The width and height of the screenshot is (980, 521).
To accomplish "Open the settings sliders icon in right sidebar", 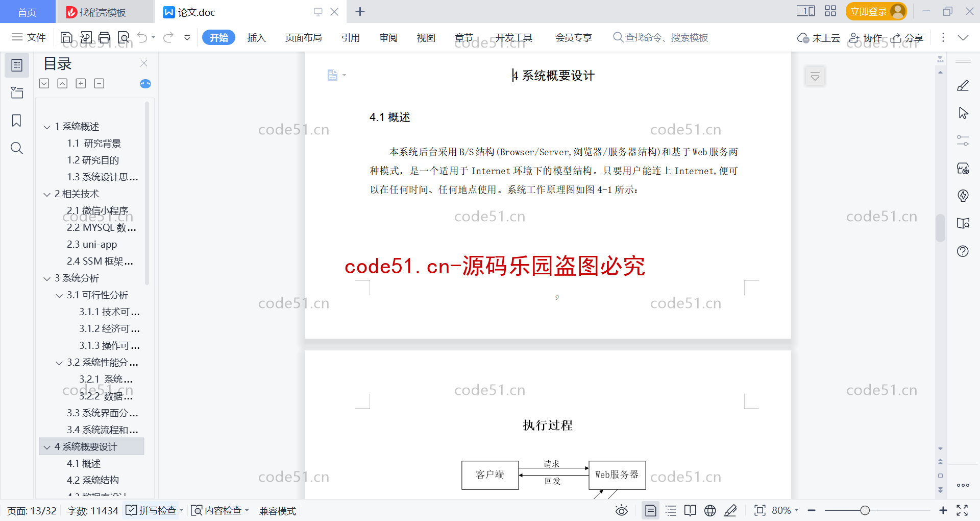I will click(x=963, y=140).
